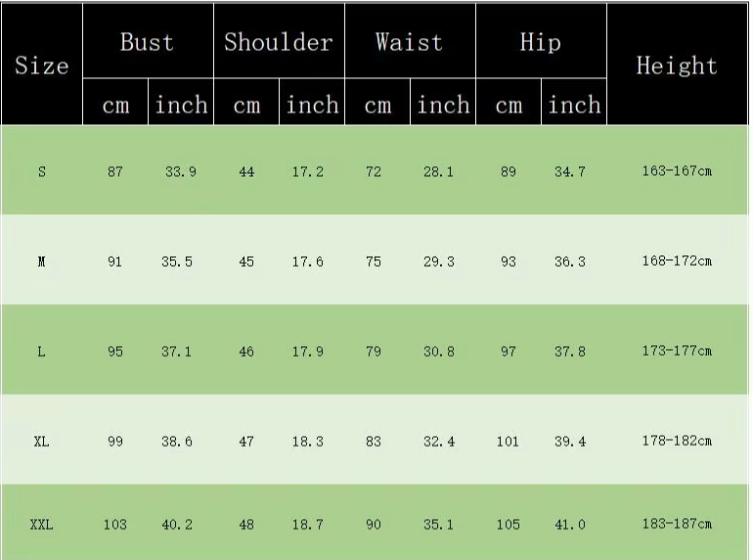Select waist inch value 29.3

pyautogui.click(x=439, y=262)
